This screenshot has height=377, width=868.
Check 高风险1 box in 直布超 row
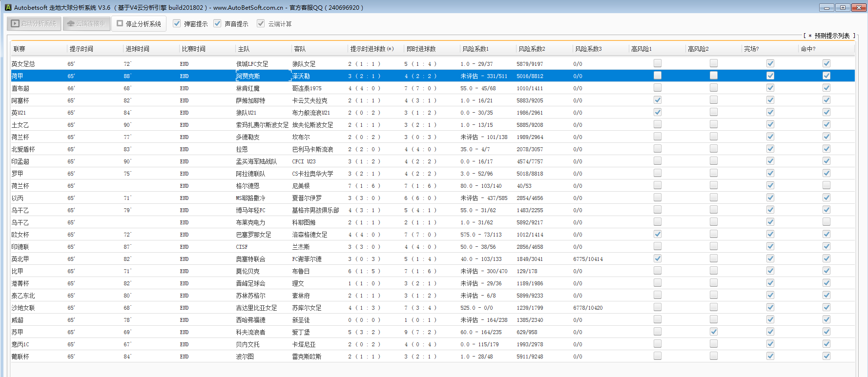(658, 88)
